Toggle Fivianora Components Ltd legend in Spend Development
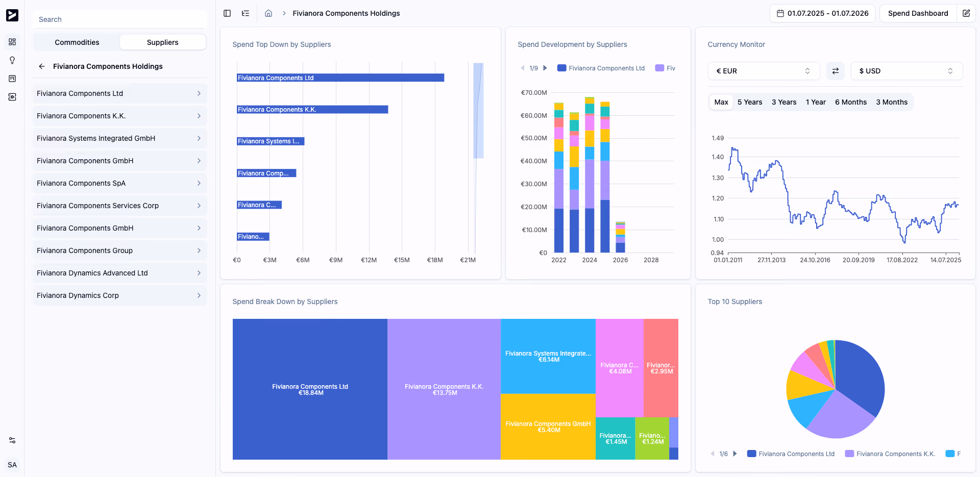Screen dimensions: 980x477 [x=601, y=68]
